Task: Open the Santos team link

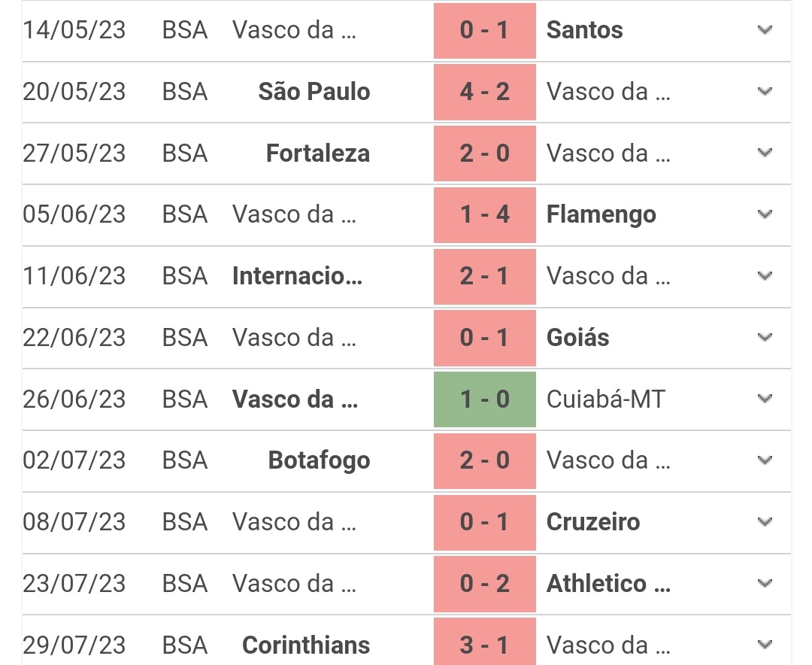Action: click(x=585, y=31)
